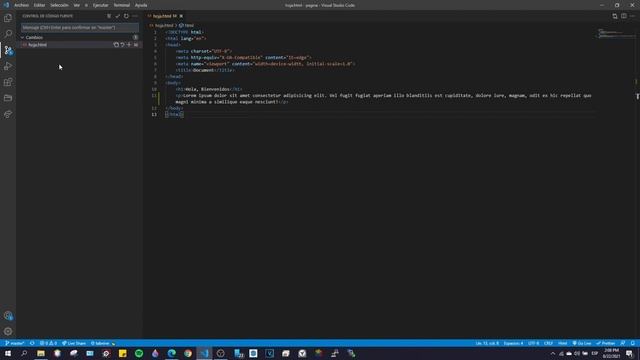
Task: Open notifications bell in status bar
Action: click(x=633, y=343)
